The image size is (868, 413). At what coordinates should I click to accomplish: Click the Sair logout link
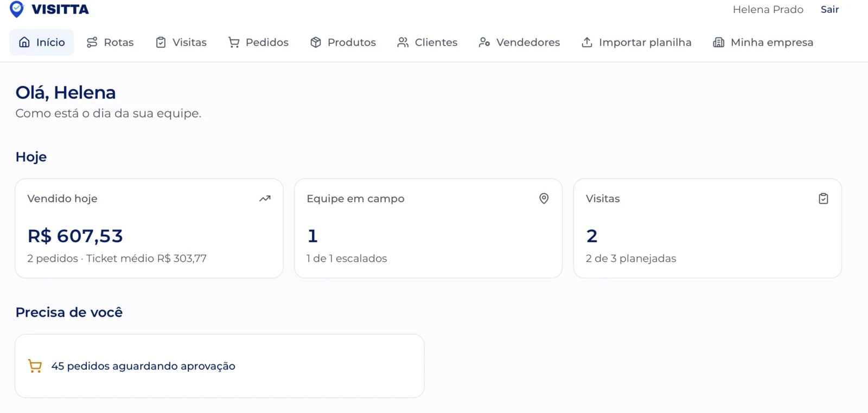tap(829, 10)
